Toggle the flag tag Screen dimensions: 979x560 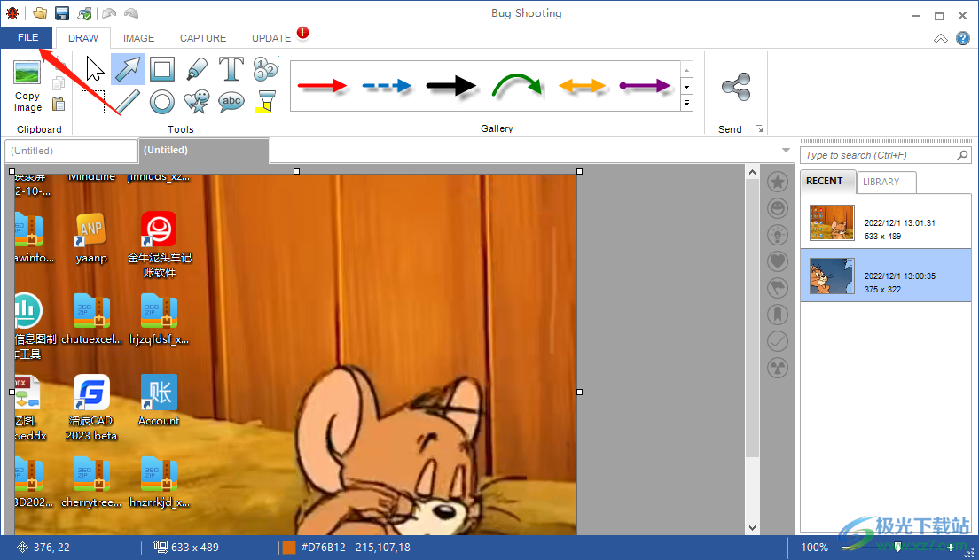tap(778, 288)
